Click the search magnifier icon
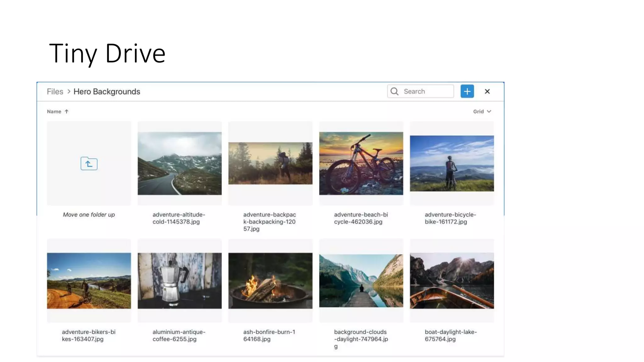The height and width of the screenshot is (362, 644). [394, 91]
